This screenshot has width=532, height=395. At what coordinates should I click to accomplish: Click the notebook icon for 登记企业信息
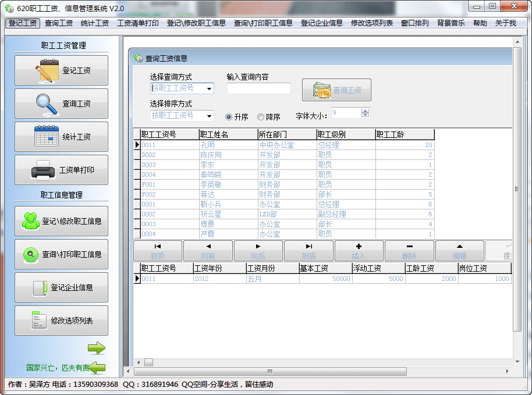click(40, 288)
